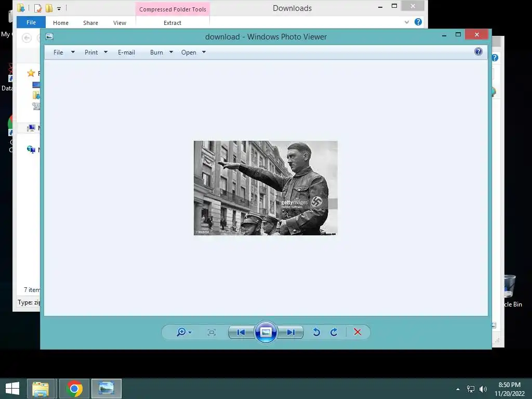532x399 pixels.
Task: Click the Downloads window help icon
Action: tap(418, 22)
